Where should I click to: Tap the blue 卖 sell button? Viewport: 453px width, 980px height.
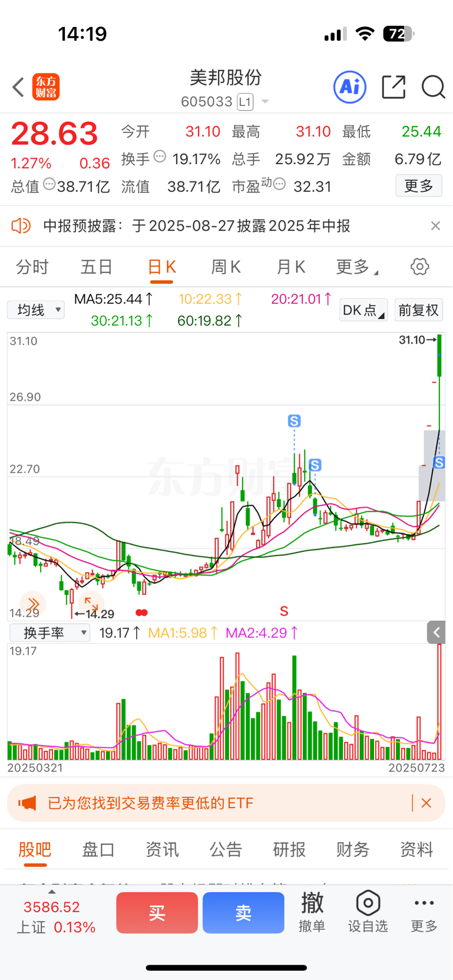click(243, 912)
